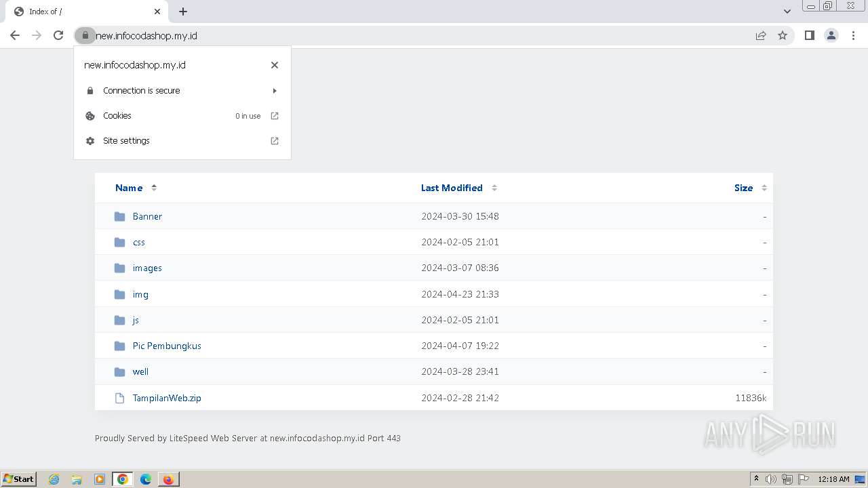Sort listing by Size column
This screenshot has width=868, height=488.
pyautogui.click(x=743, y=188)
